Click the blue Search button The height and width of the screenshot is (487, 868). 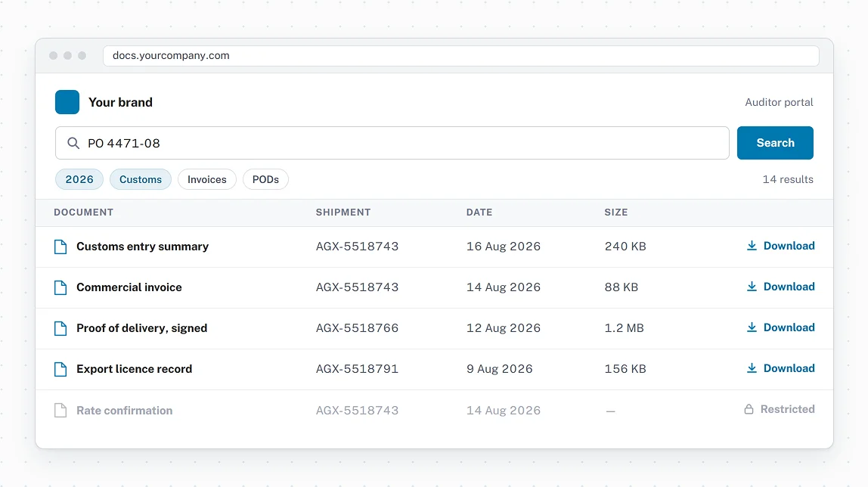point(775,143)
